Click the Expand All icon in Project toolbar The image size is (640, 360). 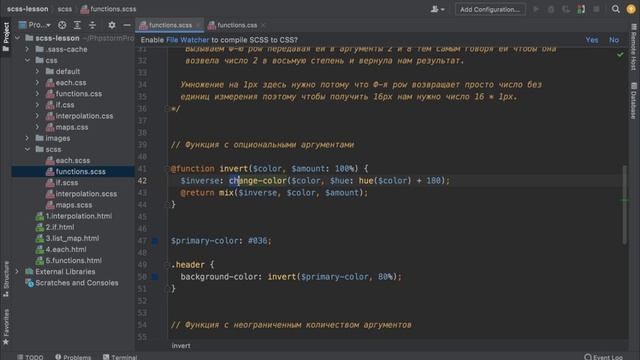click(77, 25)
